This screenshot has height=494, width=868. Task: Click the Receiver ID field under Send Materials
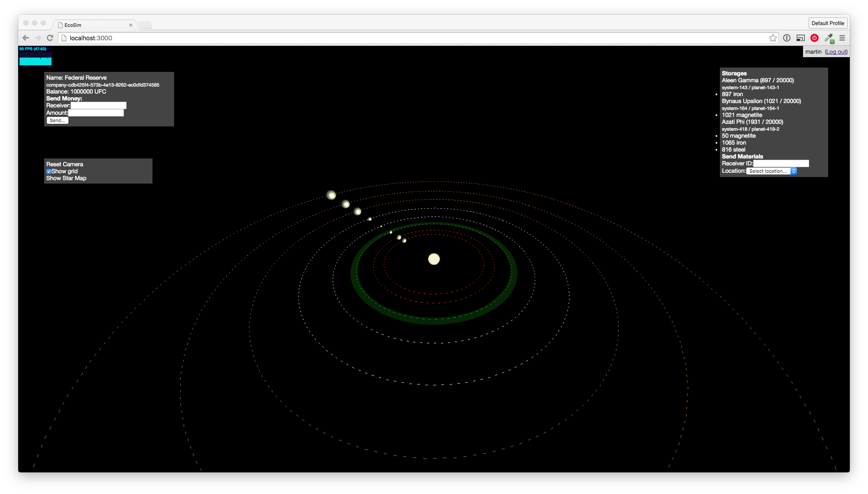pyautogui.click(x=781, y=163)
